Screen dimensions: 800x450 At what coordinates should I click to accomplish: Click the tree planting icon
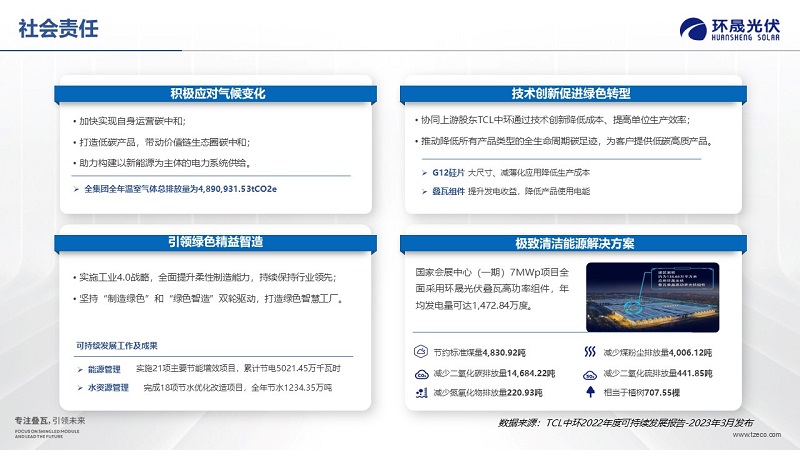coord(590,392)
